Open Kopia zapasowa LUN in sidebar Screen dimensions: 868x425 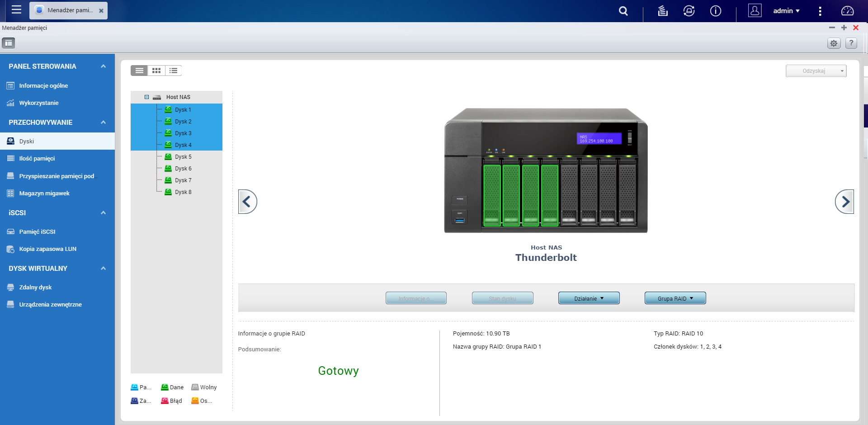click(57, 249)
